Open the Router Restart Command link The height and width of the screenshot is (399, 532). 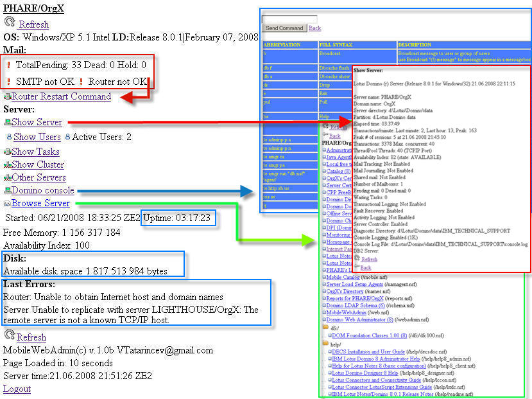(62, 96)
